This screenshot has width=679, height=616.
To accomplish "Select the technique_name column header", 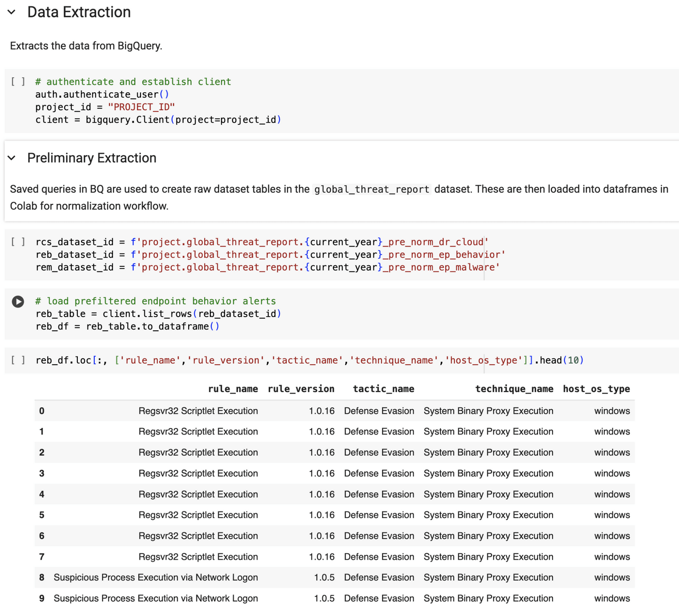I will [514, 389].
